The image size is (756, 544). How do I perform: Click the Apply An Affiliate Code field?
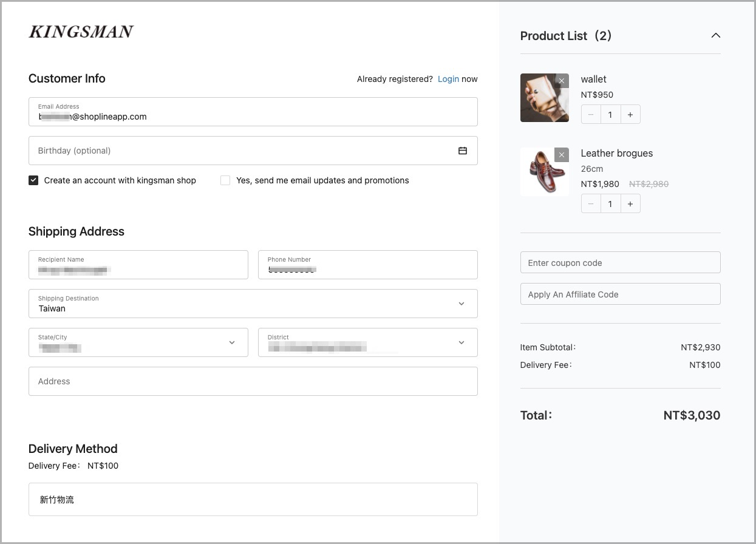click(x=620, y=294)
